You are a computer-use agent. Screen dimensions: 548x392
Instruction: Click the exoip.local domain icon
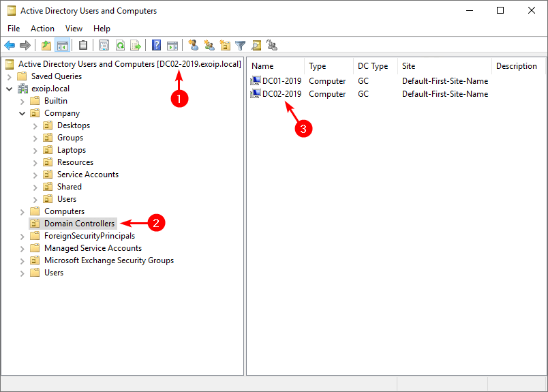point(22,89)
